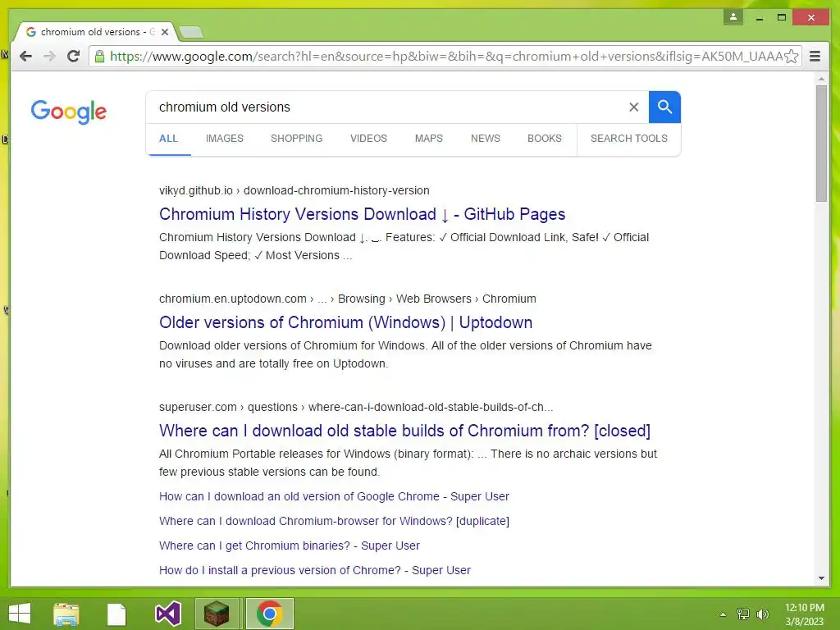Reload the page with the refresh icon
Screen dimensions: 840x630
pyautogui.click(x=73, y=57)
